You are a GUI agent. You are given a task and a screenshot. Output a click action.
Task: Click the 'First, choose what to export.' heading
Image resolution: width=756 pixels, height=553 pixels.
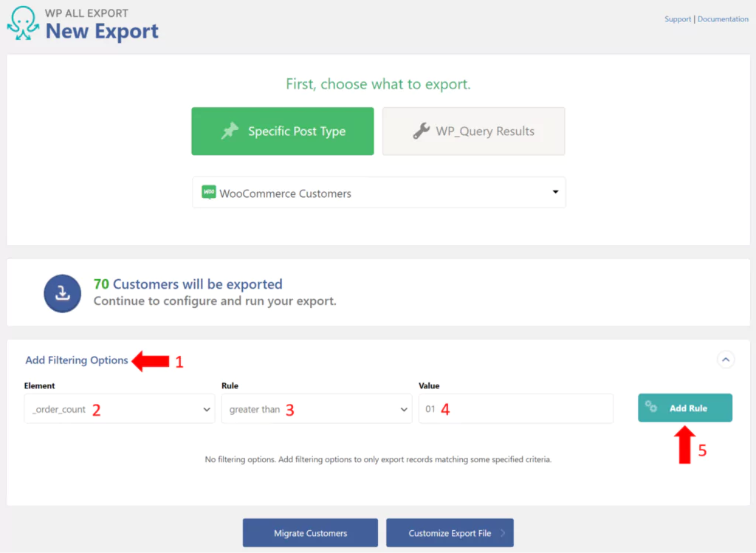(x=378, y=84)
